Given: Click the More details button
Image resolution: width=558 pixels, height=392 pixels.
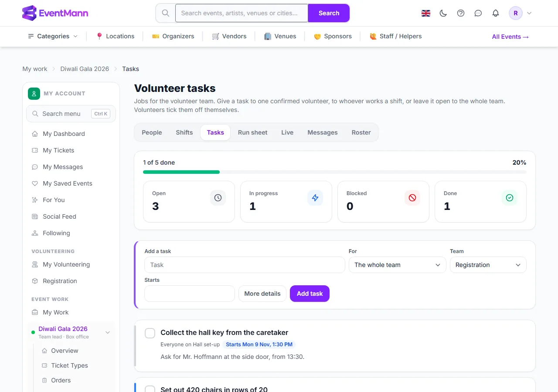Looking at the screenshot, I should (262, 294).
